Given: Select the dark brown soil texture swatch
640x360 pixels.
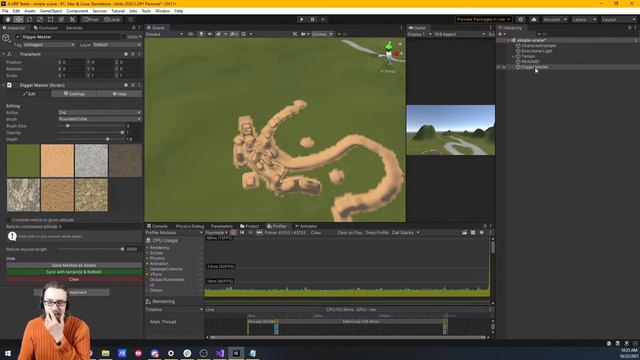Looking at the screenshot, I should coord(125,160).
